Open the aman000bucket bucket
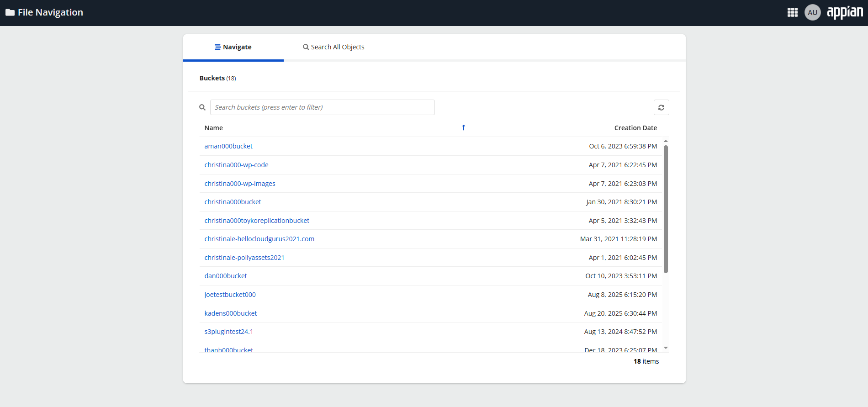The width and height of the screenshot is (868, 407). point(228,146)
